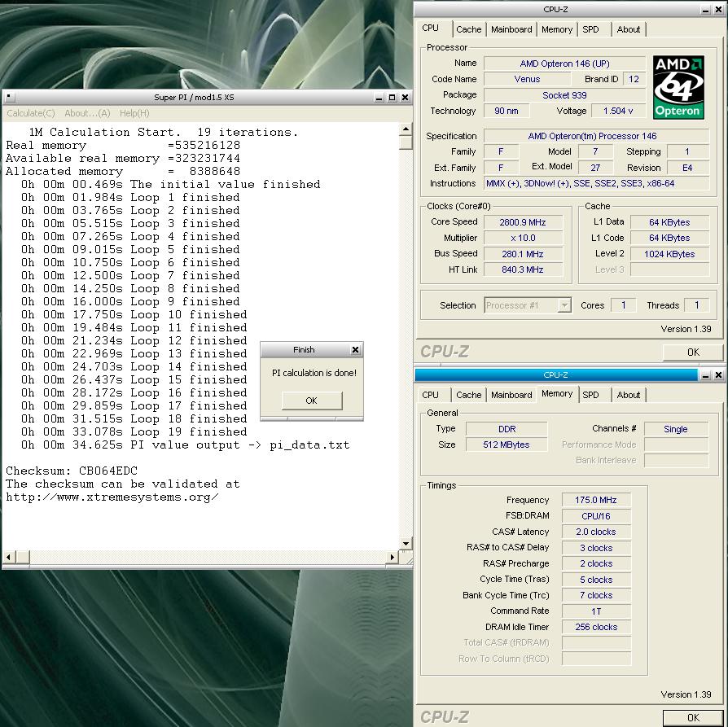Click the Revision value E4
The height and width of the screenshot is (727, 728).
click(687, 168)
